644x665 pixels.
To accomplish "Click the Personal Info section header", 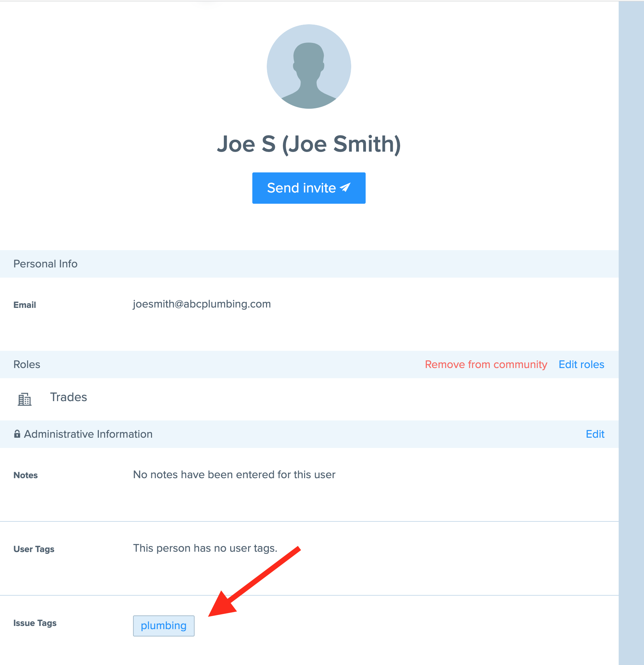I will [309, 264].
